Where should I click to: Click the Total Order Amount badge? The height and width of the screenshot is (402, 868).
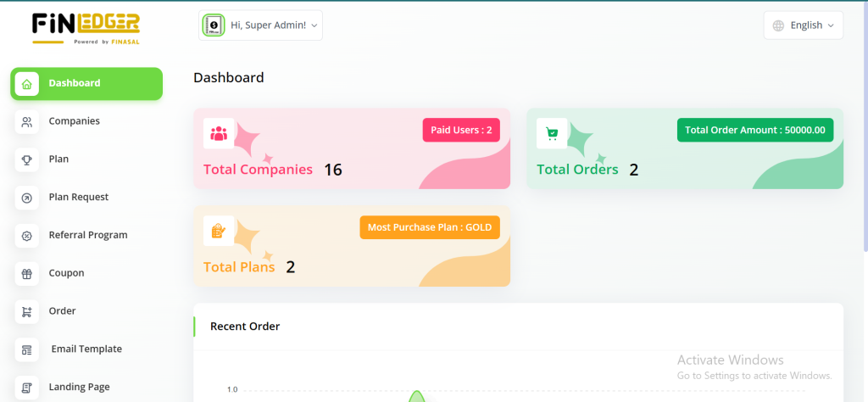tap(755, 130)
